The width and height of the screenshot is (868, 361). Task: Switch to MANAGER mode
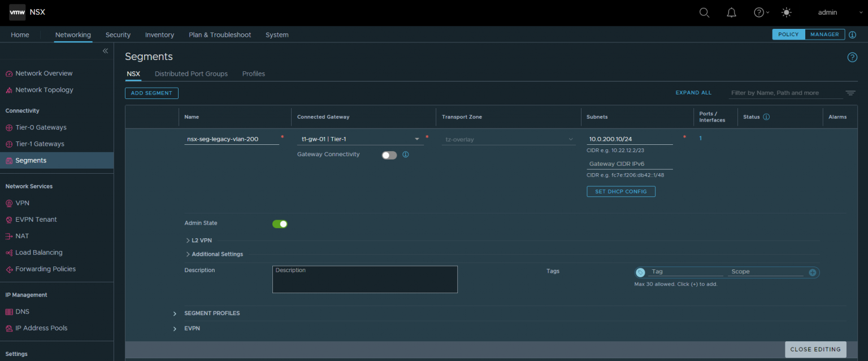point(824,34)
